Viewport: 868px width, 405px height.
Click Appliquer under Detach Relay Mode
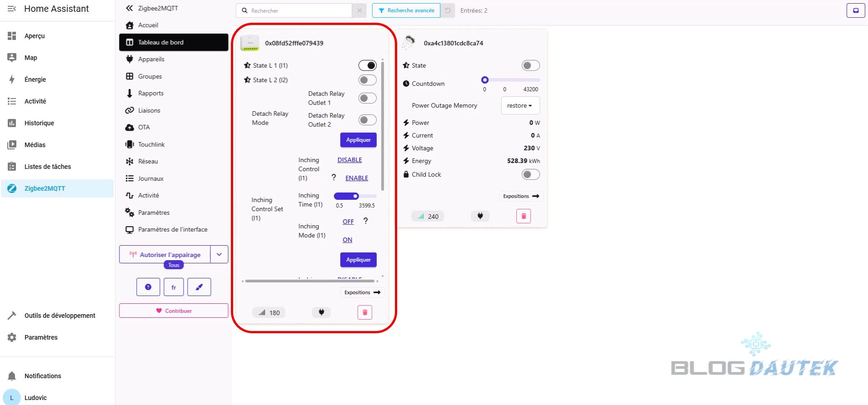click(x=358, y=140)
